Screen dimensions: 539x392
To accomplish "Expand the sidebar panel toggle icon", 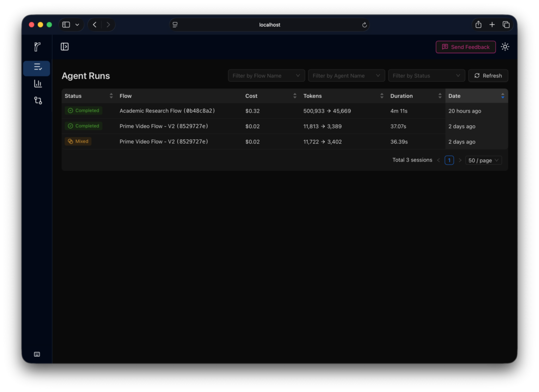I will point(65,47).
